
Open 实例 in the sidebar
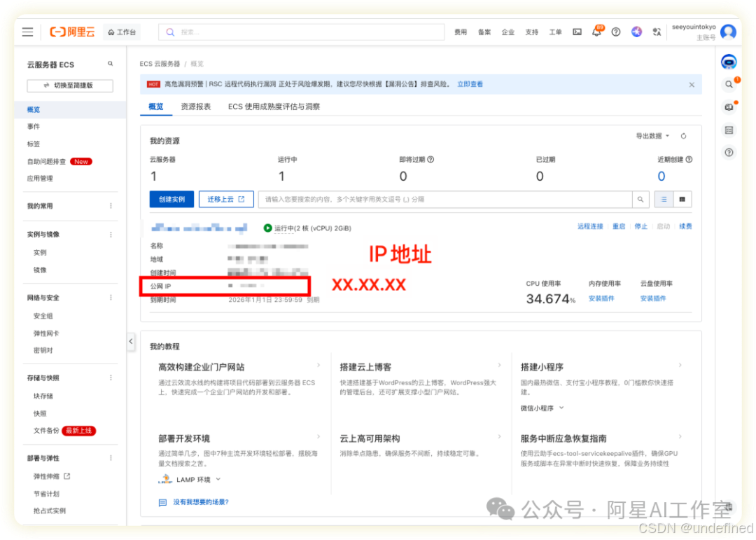[x=40, y=253]
